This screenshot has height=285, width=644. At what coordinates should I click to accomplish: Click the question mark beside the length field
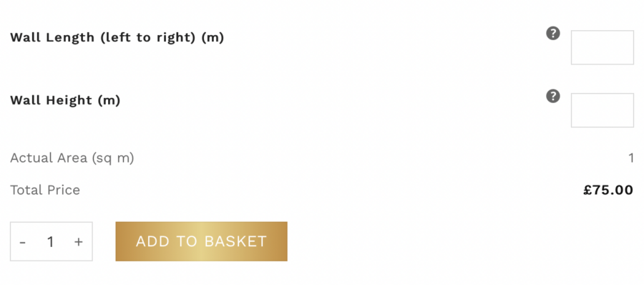[x=553, y=34]
